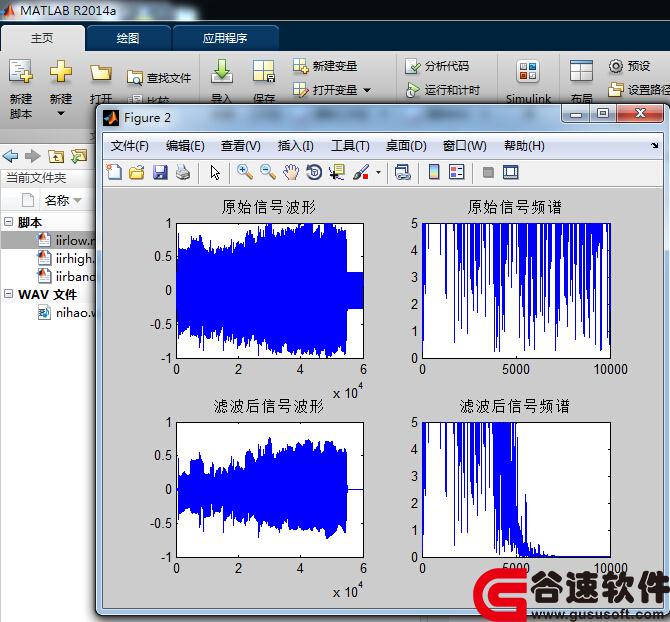Collapse the Scripts (脚本) group
This screenshot has width=670, height=622.
point(8,221)
